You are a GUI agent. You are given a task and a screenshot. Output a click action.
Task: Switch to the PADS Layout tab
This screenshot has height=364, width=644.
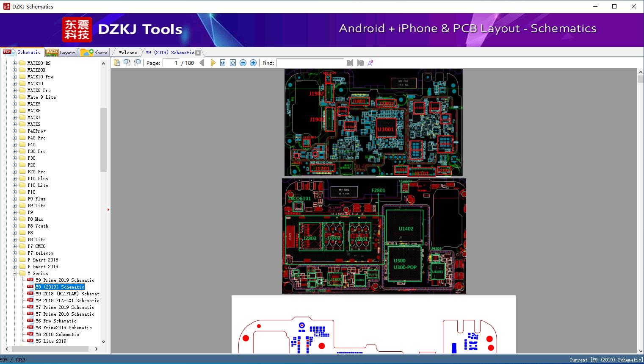pos(61,53)
